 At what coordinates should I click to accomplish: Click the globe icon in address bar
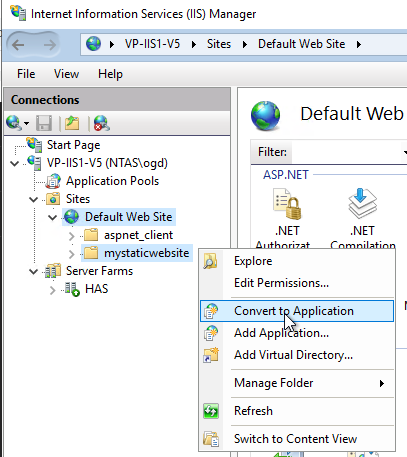pyautogui.click(x=93, y=44)
